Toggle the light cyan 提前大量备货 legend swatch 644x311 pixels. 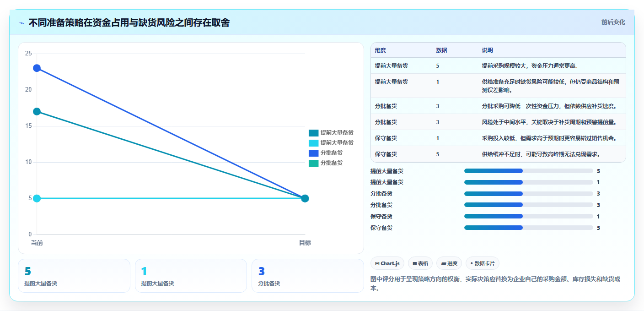[x=313, y=143]
